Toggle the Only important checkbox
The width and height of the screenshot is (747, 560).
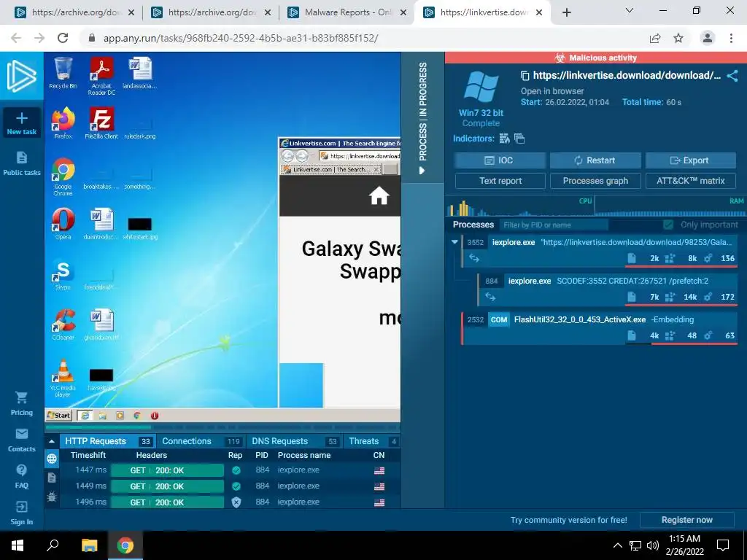(x=668, y=225)
